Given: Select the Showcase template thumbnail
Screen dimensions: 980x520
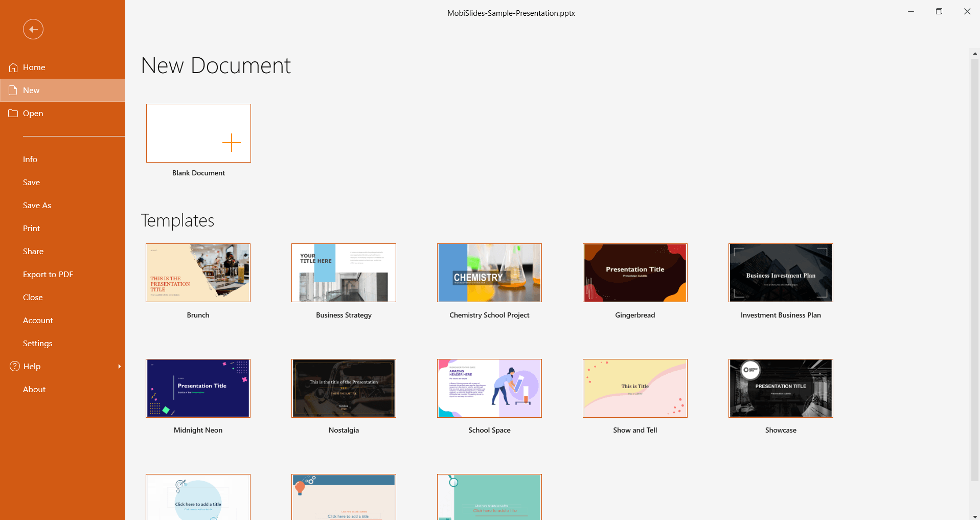Looking at the screenshot, I should pyautogui.click(x=781, y=389).
